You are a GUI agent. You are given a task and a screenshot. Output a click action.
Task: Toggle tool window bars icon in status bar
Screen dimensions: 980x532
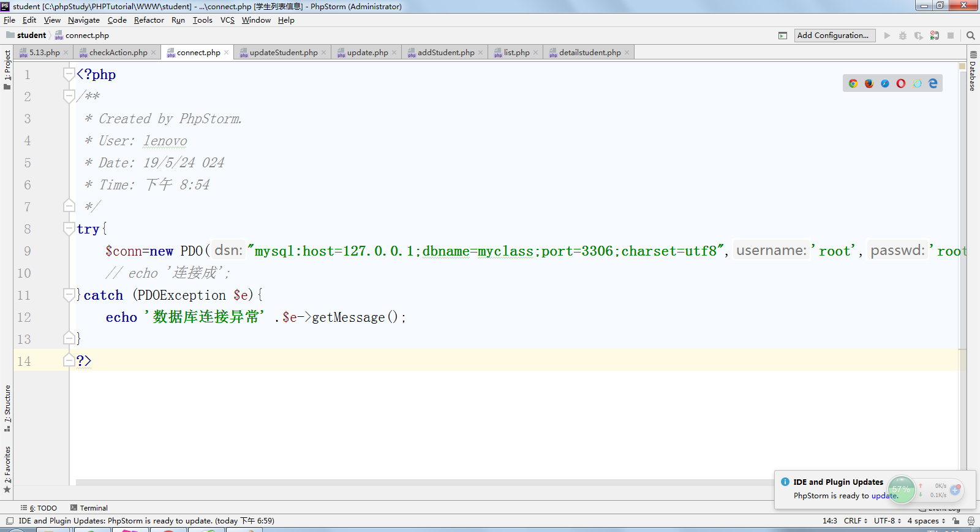[x=9, y=521]
